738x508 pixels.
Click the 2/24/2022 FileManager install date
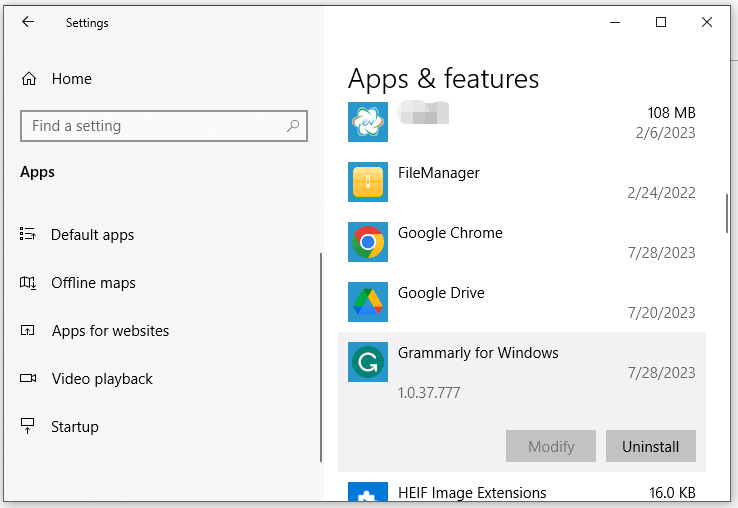661,193
